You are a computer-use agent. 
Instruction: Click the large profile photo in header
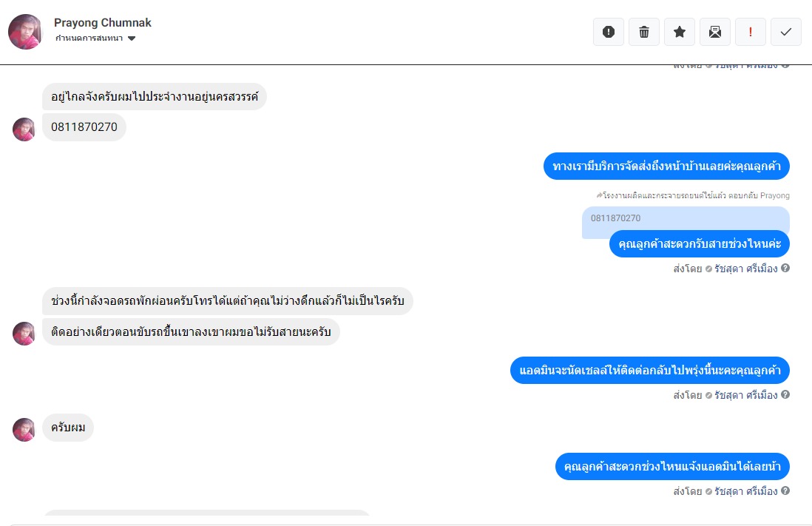(26, 32)
